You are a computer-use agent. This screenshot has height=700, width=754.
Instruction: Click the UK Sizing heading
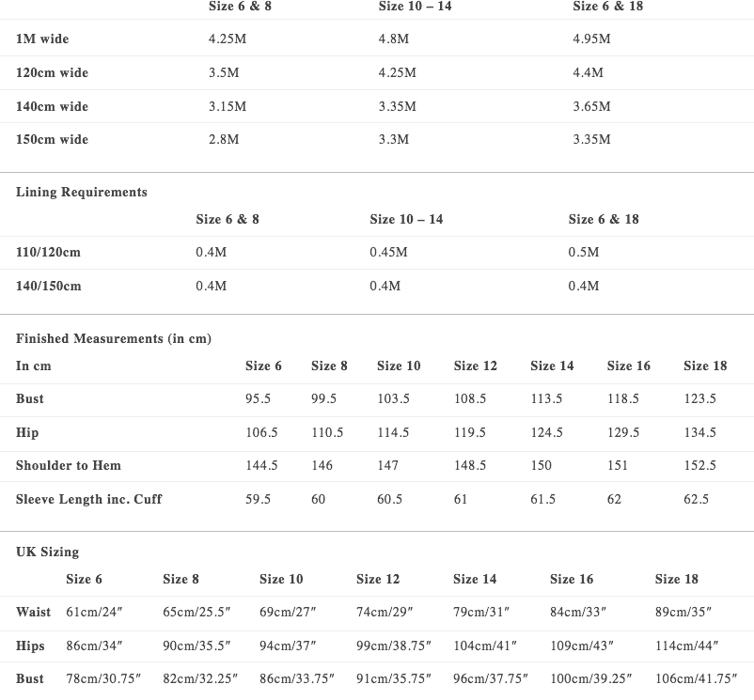pos(48,552)
